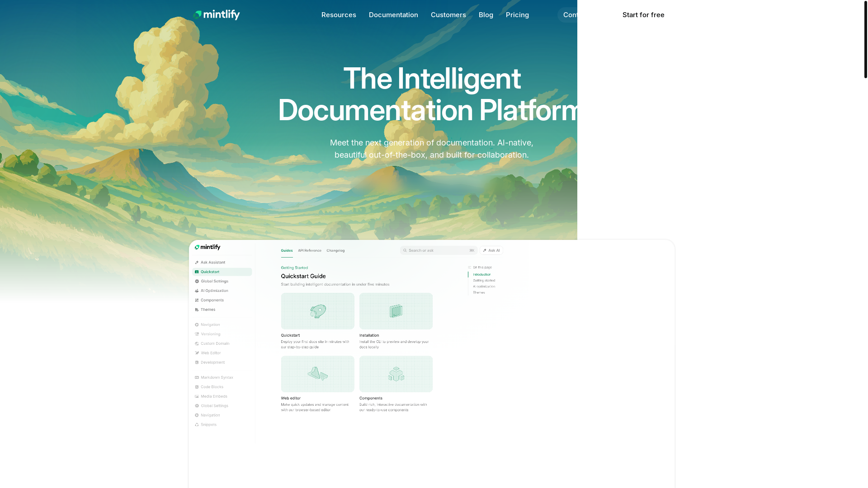Click the Snippets sidebar icon

click(x=197, y=425)
